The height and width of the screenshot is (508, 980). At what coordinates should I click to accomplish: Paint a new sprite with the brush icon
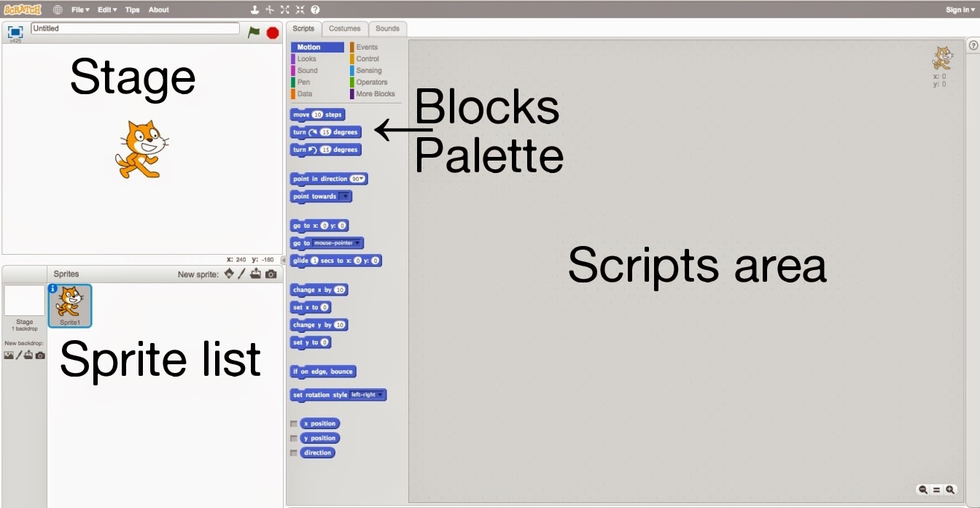pos(241,273)
